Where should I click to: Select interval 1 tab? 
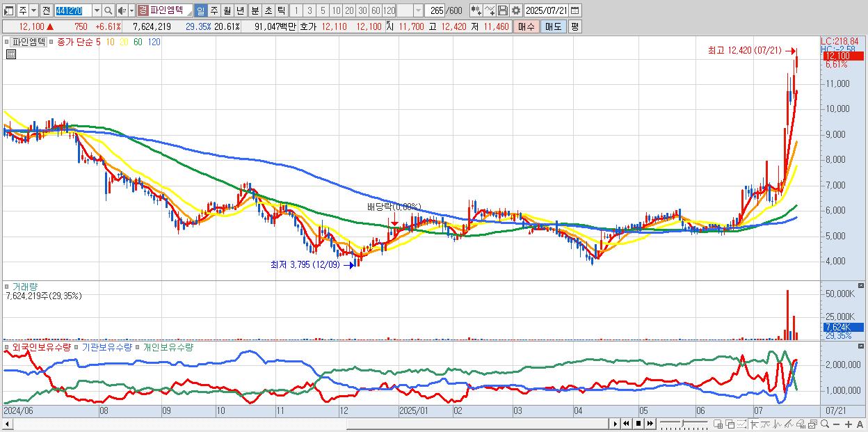pyautogui.click(x=296, y=10)
